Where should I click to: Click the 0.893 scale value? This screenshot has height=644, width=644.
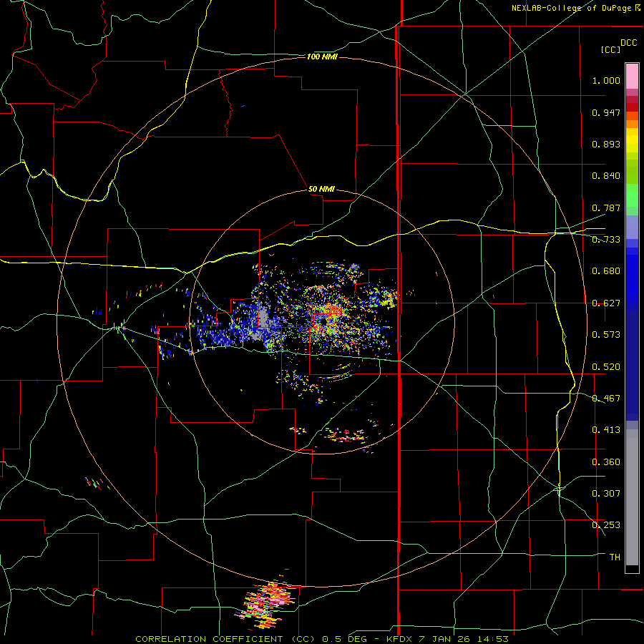[x=606, y=144]
